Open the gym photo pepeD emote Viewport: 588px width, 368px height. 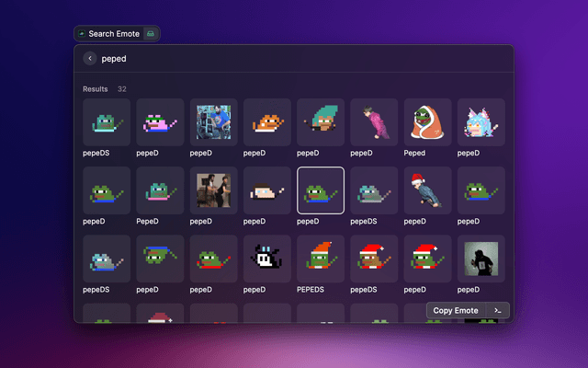213,122
